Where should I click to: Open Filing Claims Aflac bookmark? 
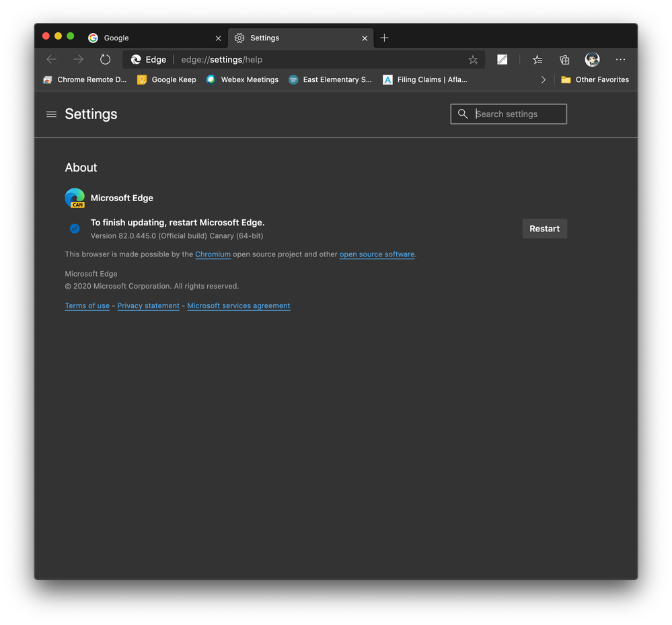424,80
